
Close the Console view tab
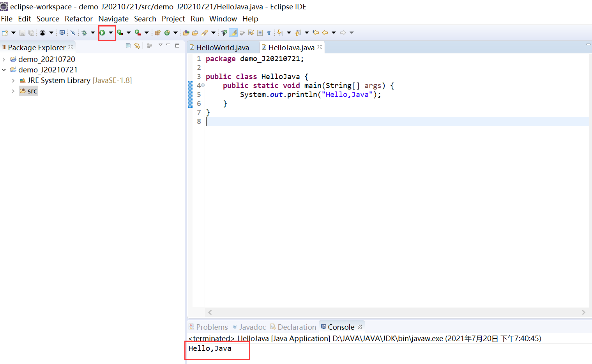point(360,327)
